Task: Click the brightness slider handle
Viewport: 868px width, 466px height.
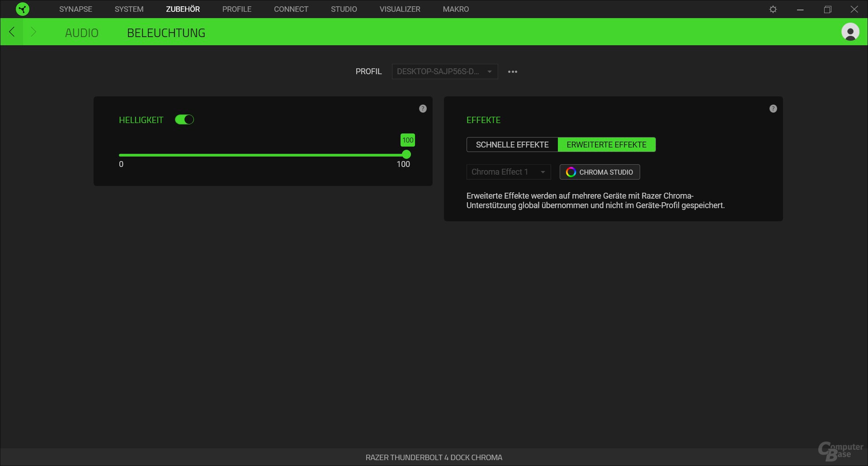Action: pos(406,155)
